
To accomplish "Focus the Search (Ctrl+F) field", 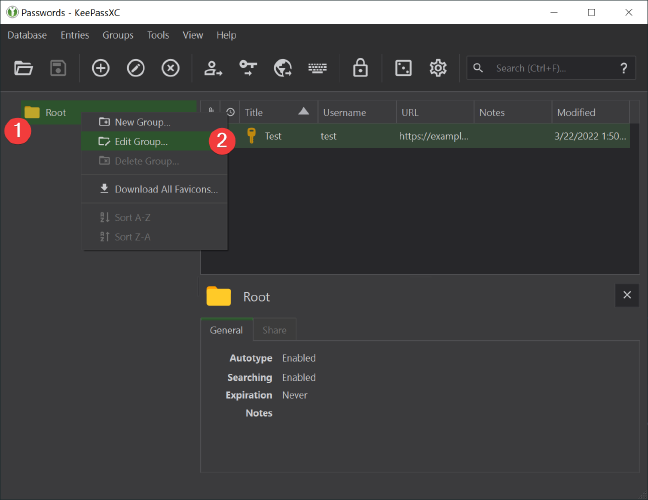I will [552, 68].
